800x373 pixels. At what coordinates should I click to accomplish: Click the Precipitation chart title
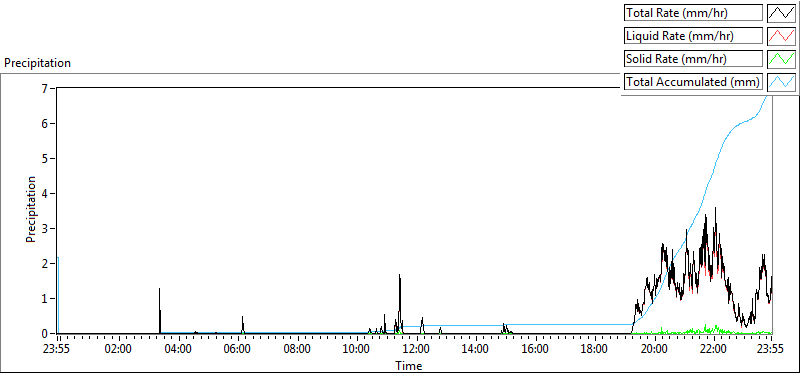37,63
